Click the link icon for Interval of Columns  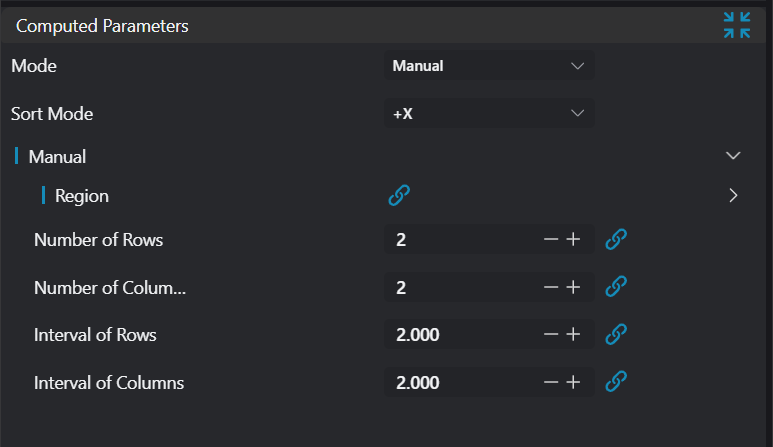point(617,381)
